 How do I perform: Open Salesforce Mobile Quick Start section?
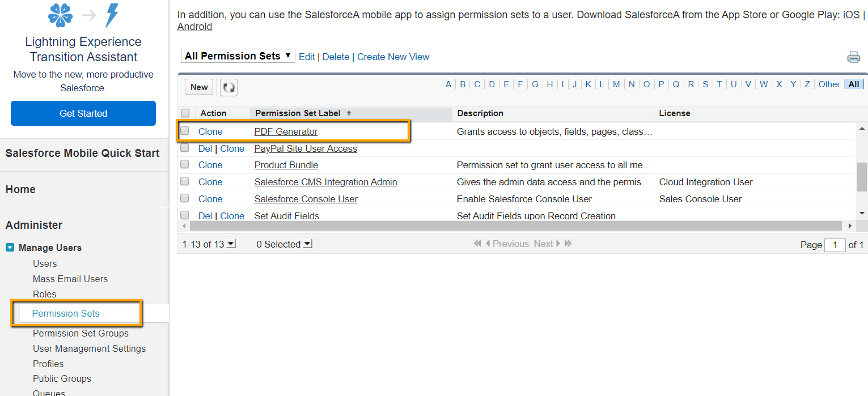(x=83, y=153)
